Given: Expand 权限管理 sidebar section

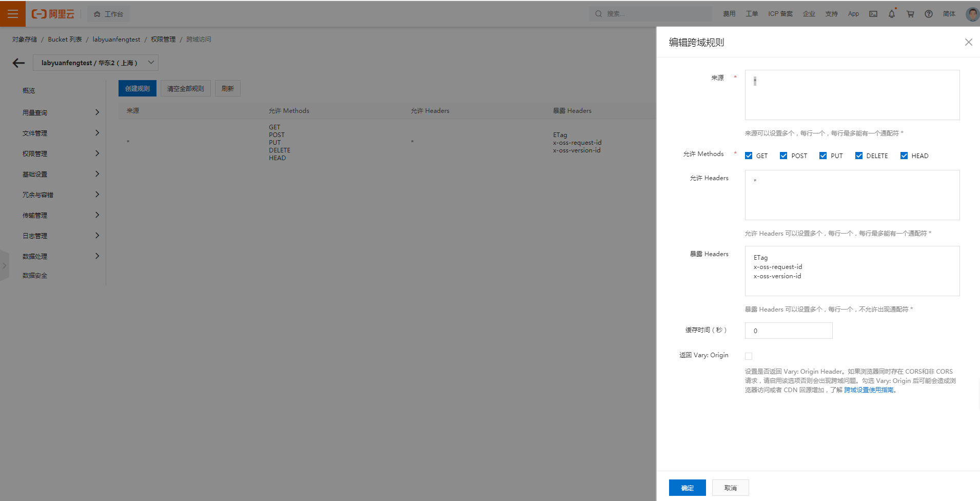Looking at the screenshot, I should (x=61, y=153).
